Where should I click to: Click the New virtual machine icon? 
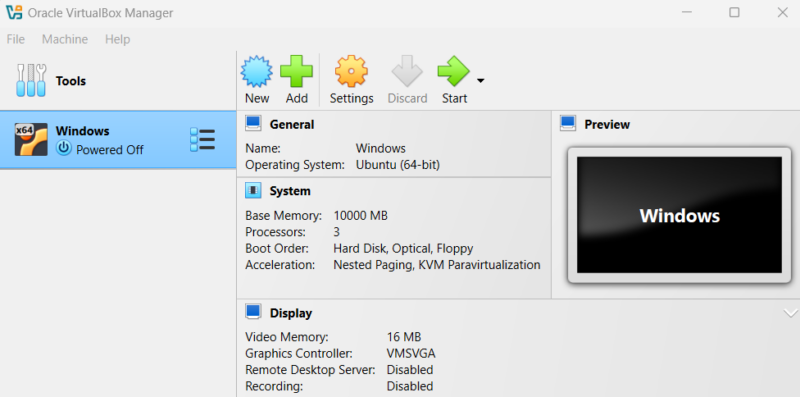257,72
